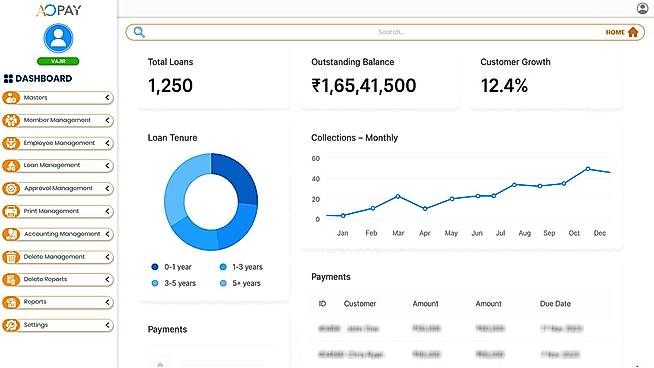Click the HOME link text
Screen dimensions: 654x368
(x=615, y=33)
